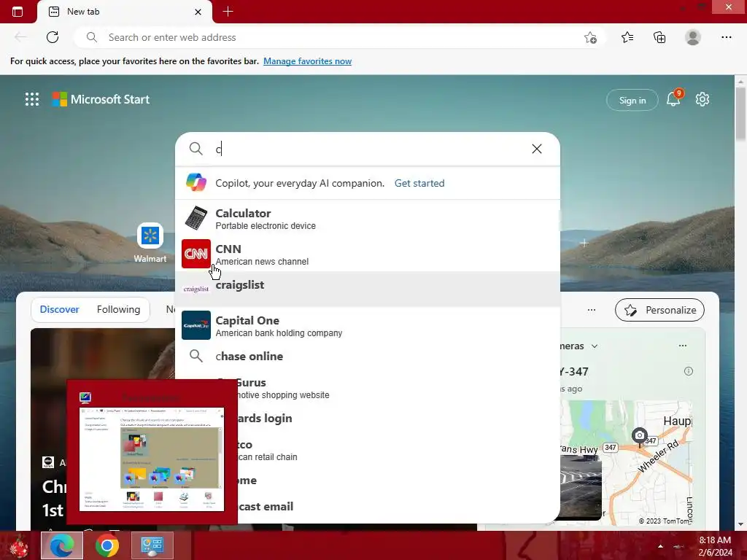Switch to the Following feed tab
Screen dimensions: 747x560
pos(119,309)
